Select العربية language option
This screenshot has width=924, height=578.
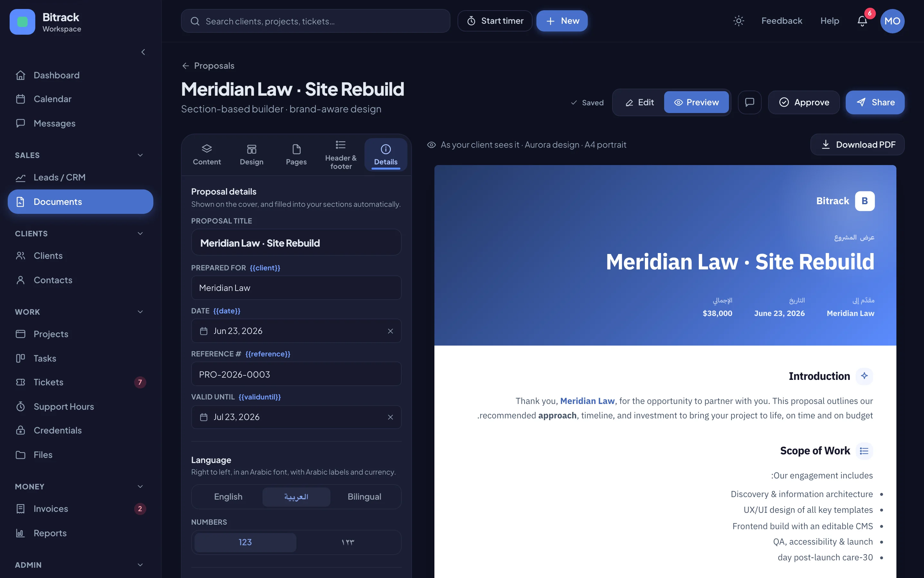[296, 496]
